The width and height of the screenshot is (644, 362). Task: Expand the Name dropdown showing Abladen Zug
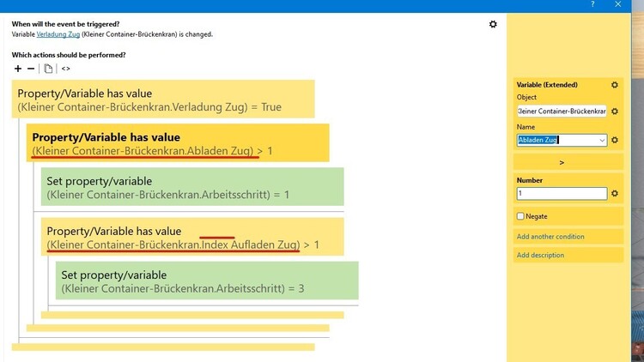(x=602, y=140)
